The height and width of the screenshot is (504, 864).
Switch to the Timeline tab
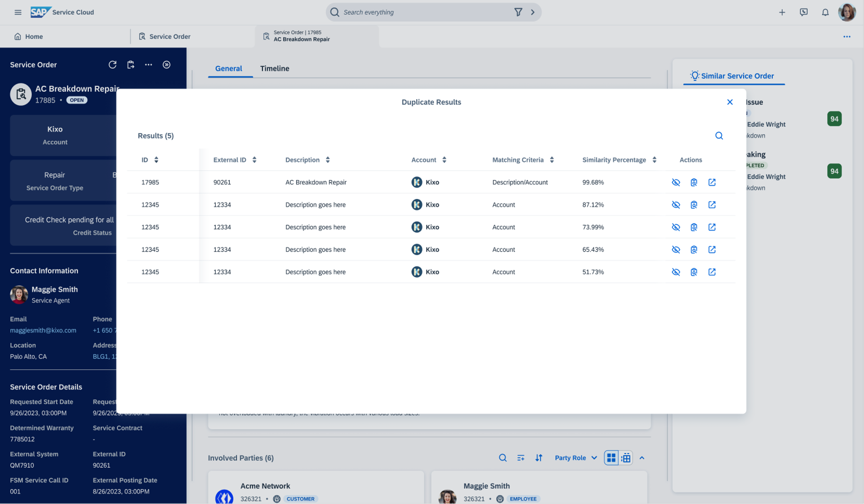(x=274, y=69)
